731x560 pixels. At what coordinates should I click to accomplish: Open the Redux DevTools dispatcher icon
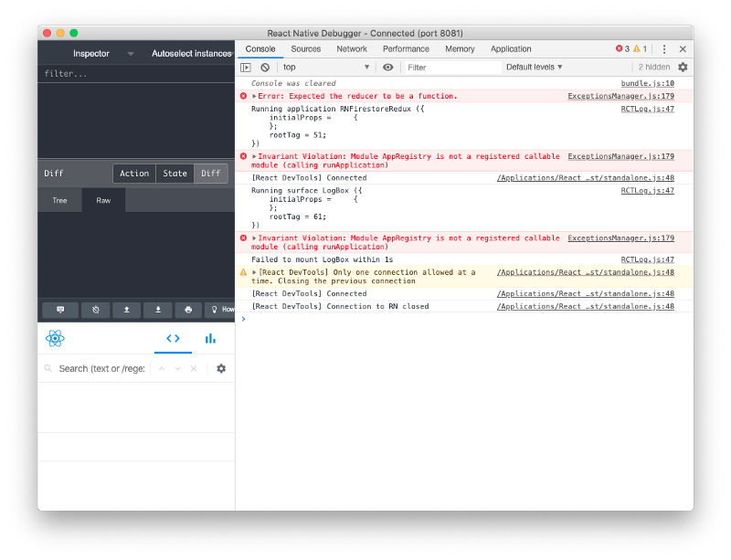tap(59, 310)
